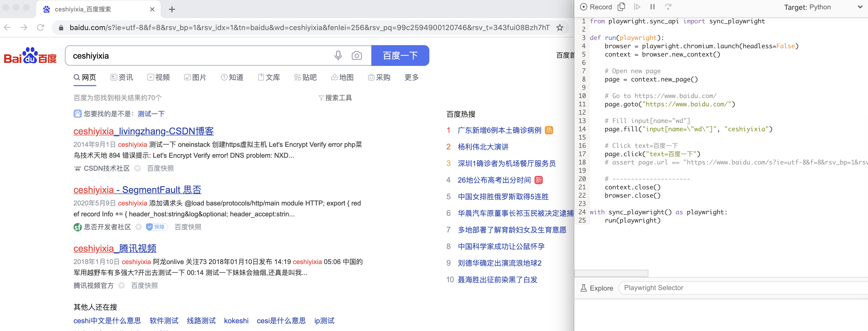This screenshot has height=331, width=868.
Task: Expand the CSDN技术社区 source arrow
Action: [x=138, y=168]
